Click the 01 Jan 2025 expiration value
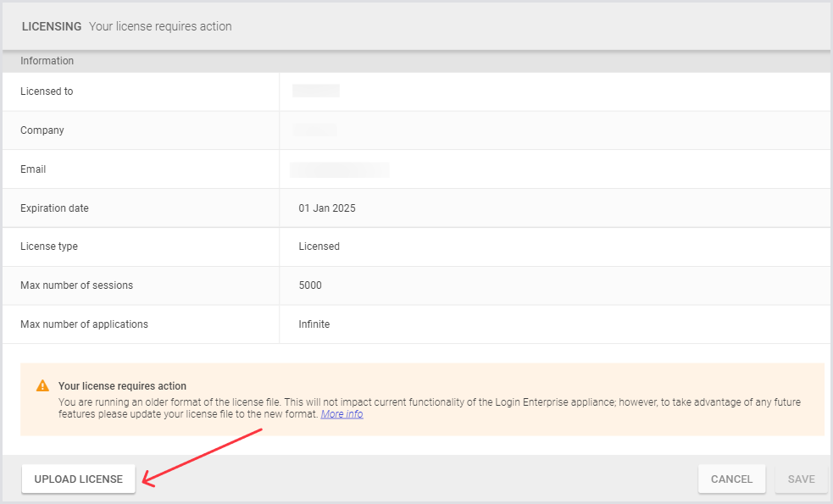 coord(327,208)
